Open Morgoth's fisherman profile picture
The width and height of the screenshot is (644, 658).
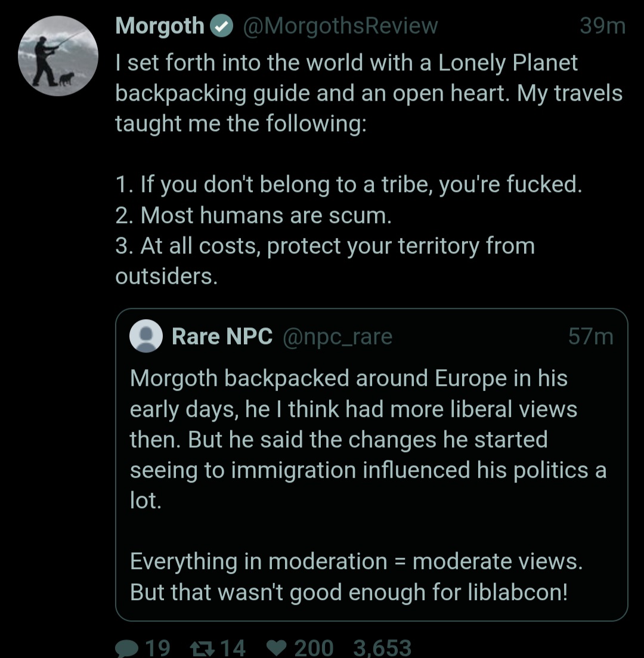tap(58, 56)
